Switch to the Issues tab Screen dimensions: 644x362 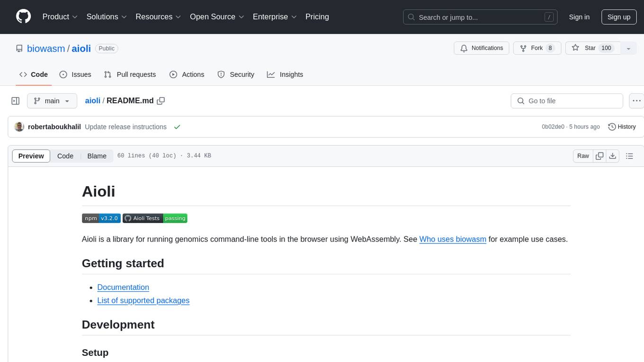tap(75, 74)
